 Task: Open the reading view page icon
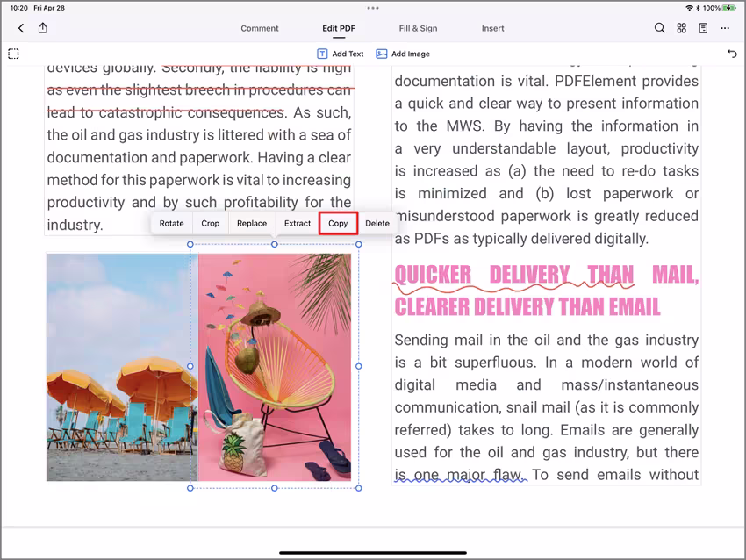(x=703, y=28)
